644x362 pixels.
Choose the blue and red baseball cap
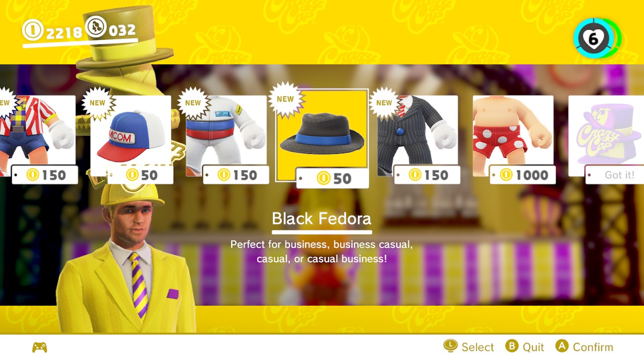(x=131, y=136)
